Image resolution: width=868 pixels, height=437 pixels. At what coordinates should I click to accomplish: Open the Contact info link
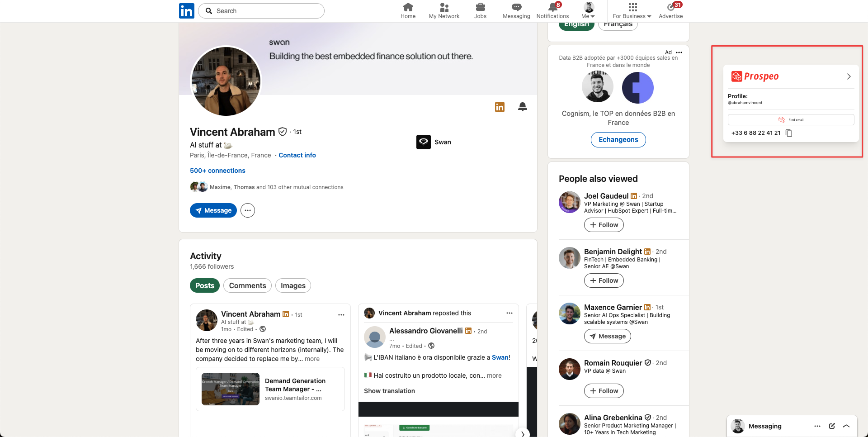297,155
